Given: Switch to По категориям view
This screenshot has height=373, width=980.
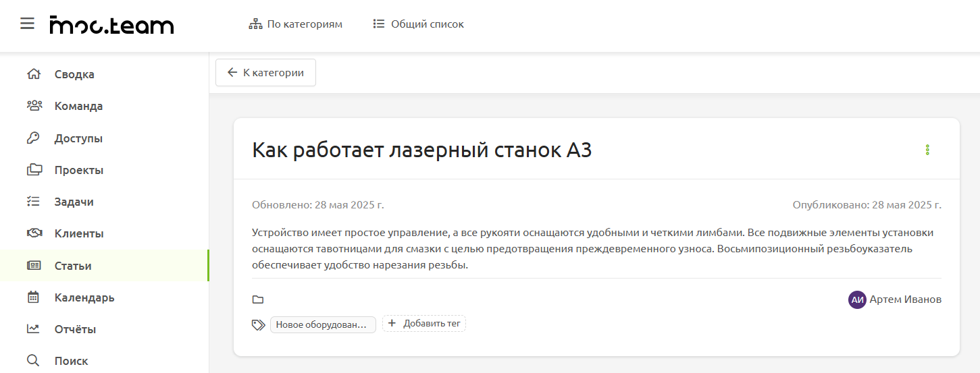Looking at the screenshot, I should click(296, 24).
